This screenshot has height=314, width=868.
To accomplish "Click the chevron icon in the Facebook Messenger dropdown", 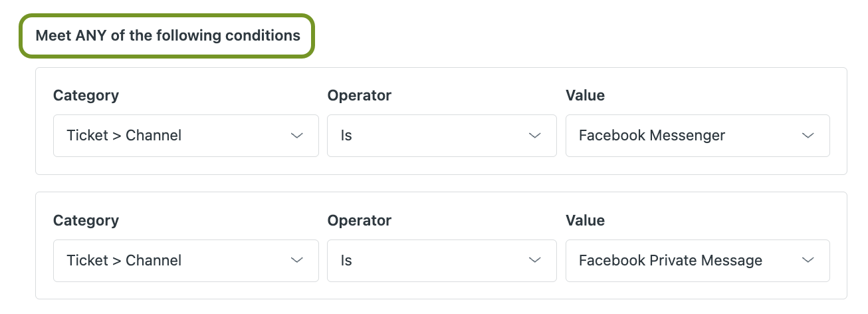I will click(x=808, y=136).
